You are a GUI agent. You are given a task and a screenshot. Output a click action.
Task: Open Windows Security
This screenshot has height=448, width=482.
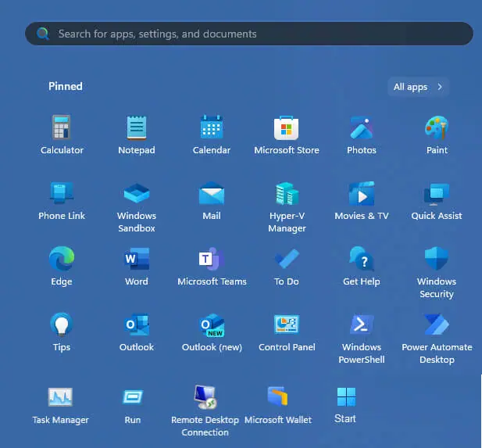tap(437, 272)
